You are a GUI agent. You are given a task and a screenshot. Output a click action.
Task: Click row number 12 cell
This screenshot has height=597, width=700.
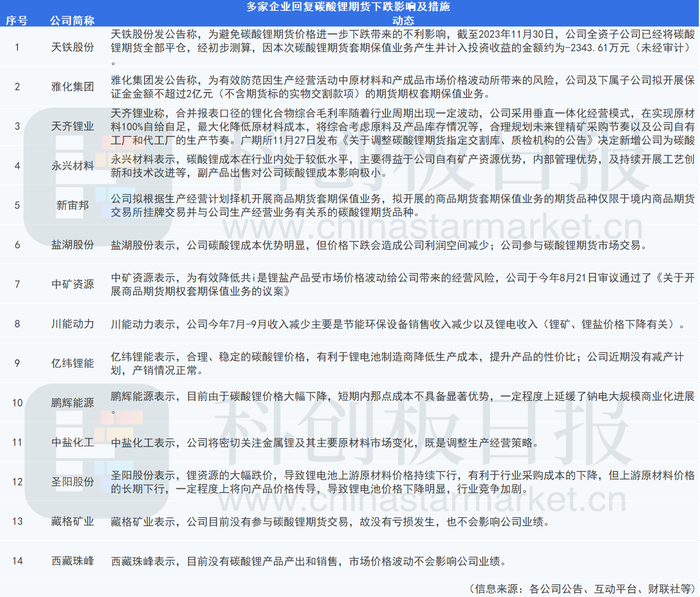(17, 482)
